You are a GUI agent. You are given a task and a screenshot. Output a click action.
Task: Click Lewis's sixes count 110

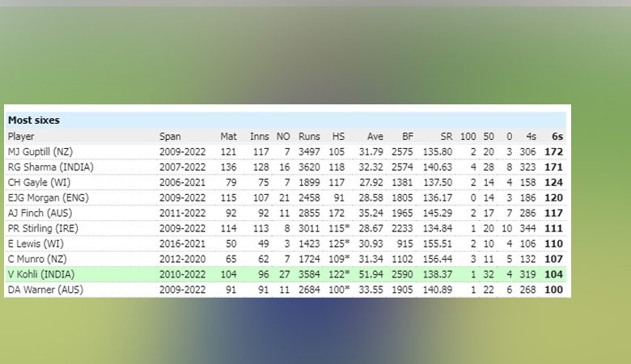coord(553,243)
